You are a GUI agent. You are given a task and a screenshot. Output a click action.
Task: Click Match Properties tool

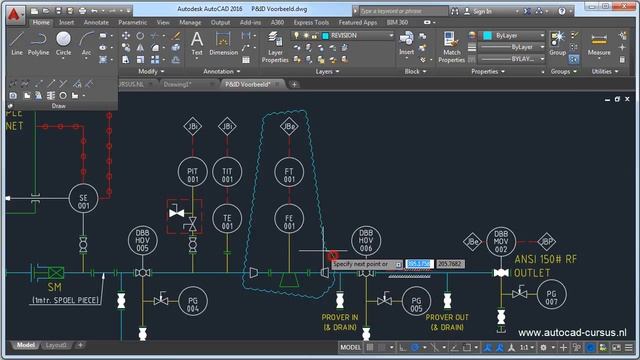point(451,47)
